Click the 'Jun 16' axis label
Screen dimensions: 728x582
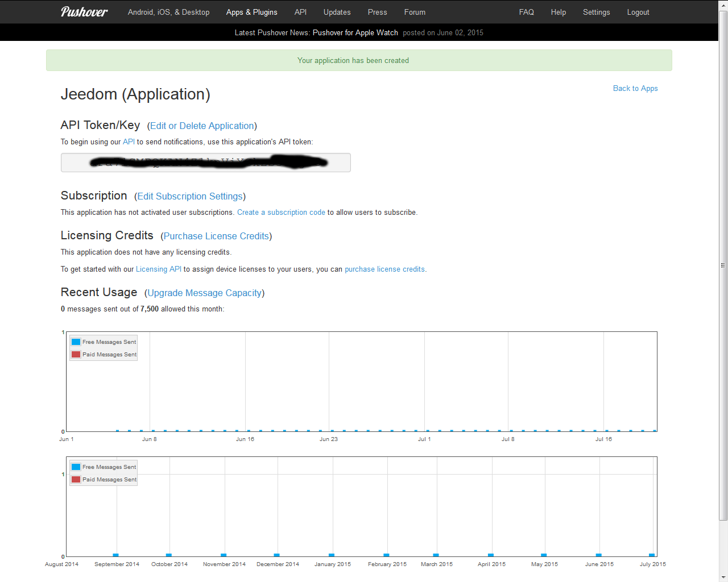(245, 439)
